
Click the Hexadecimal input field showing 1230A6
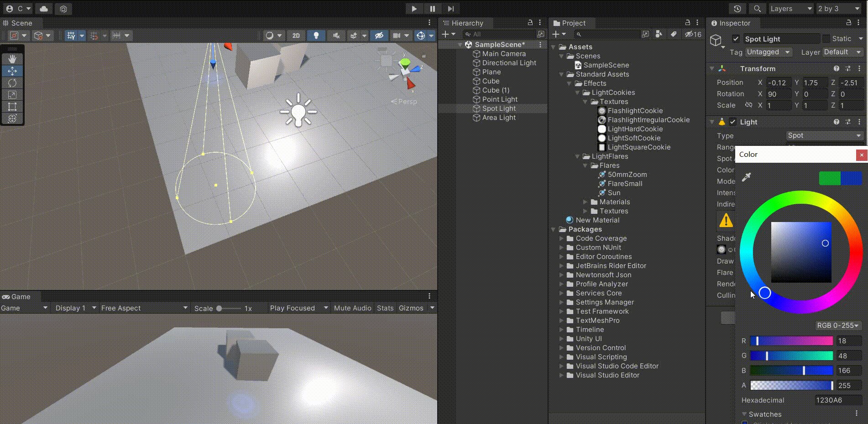click(839, 400)
